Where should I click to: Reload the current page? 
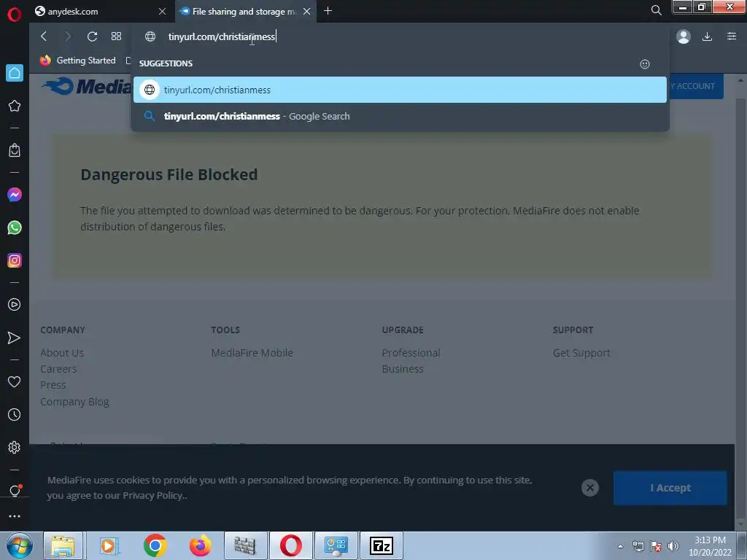click(93, 36)
